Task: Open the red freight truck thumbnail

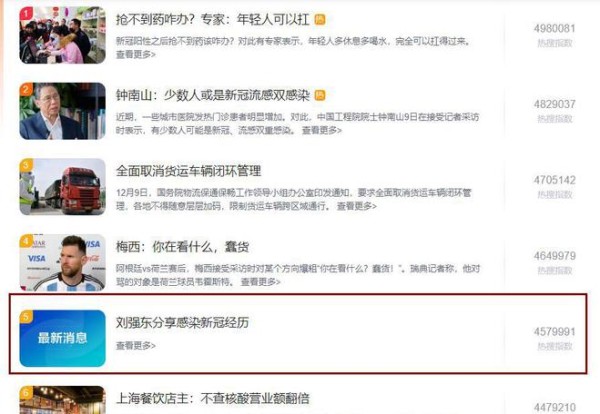Action: coord(62,187)
